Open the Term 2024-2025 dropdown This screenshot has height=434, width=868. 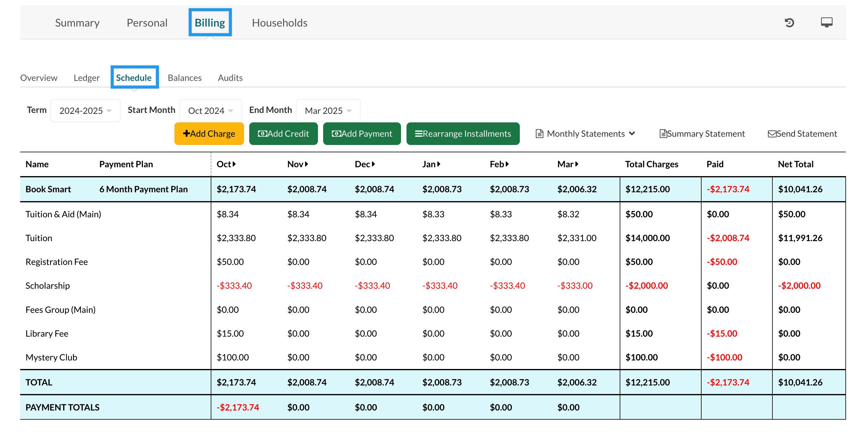tap(85, 110)
